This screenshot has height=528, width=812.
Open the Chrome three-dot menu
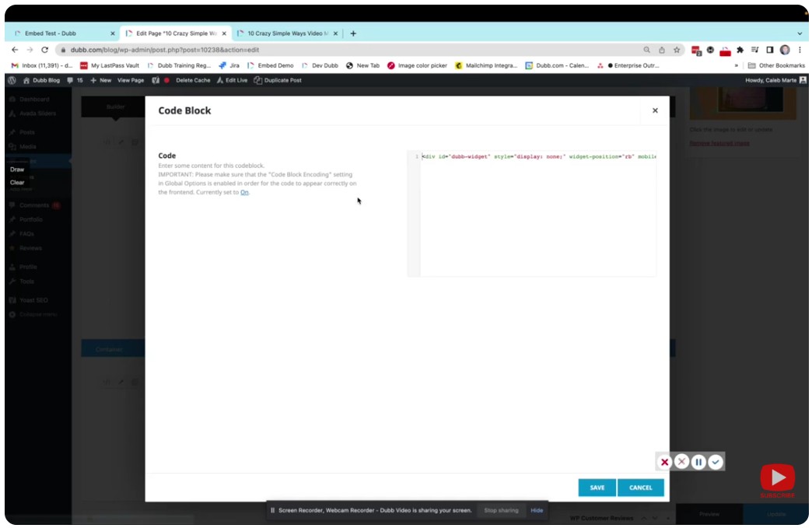[x=800, y=50]
